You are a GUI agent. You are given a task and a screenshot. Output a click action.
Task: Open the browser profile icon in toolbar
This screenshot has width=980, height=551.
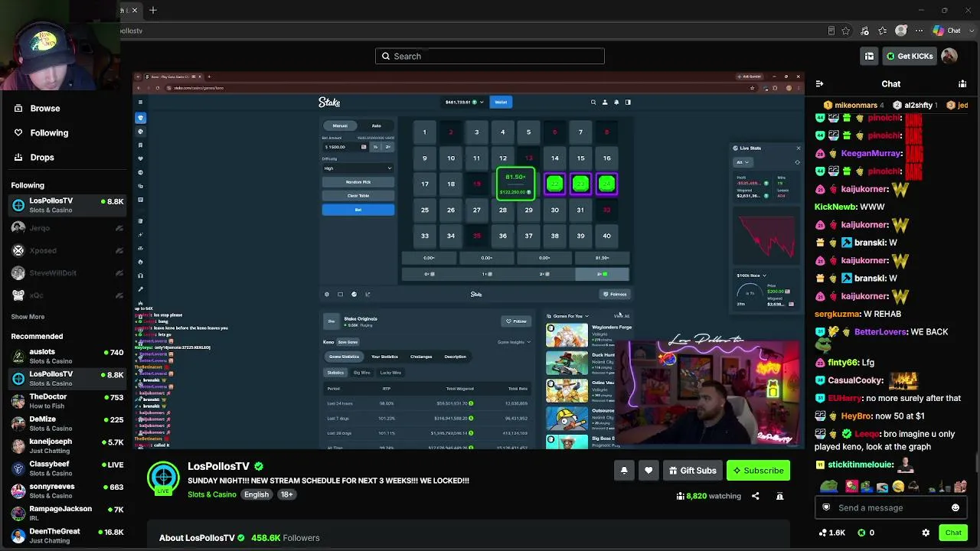901,31
